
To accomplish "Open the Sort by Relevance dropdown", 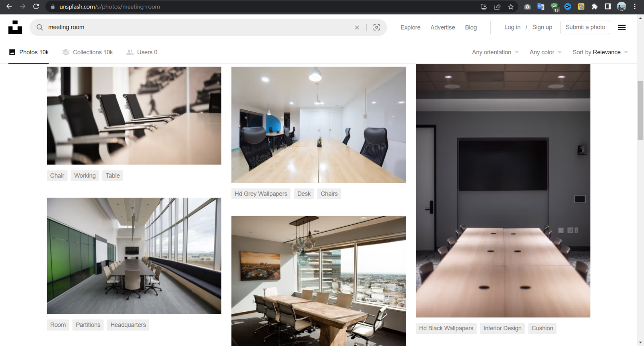I will tap(600, 52).
